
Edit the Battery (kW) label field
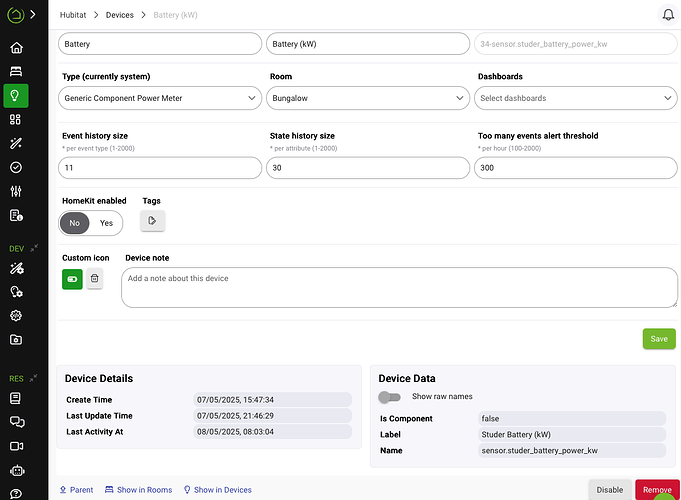pos(368,44)
